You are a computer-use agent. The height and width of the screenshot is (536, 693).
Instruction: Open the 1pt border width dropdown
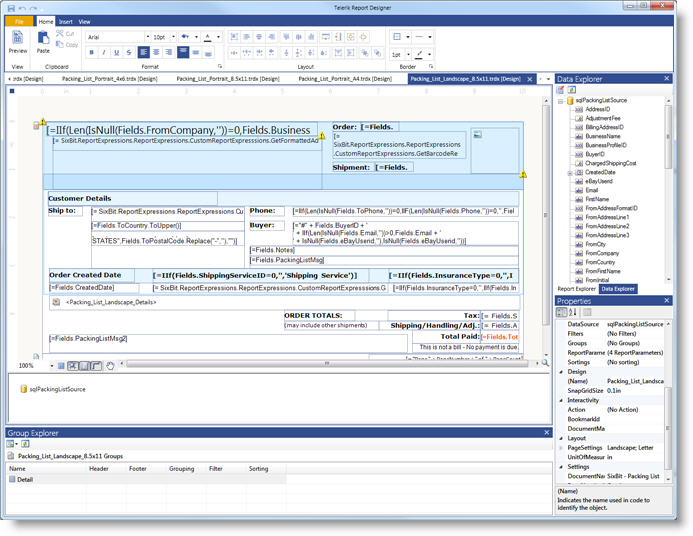(x=408, y=54)
